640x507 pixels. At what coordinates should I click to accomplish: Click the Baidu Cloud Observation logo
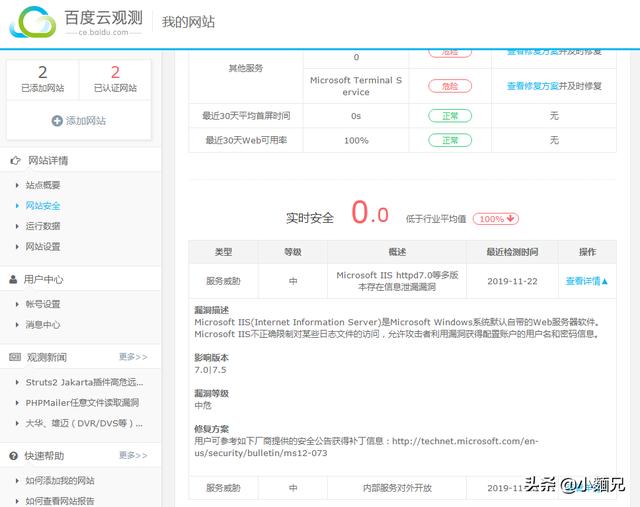76,22
